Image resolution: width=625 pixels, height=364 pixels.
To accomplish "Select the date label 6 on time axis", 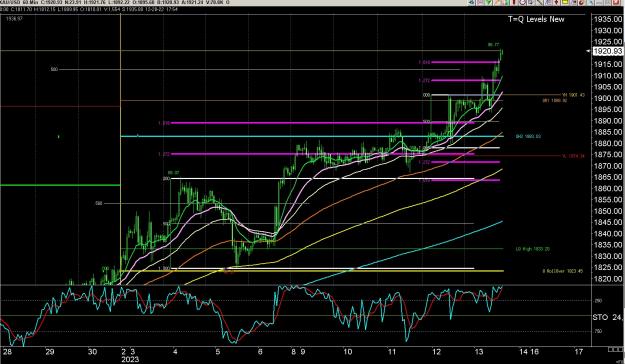I will 260,352.
